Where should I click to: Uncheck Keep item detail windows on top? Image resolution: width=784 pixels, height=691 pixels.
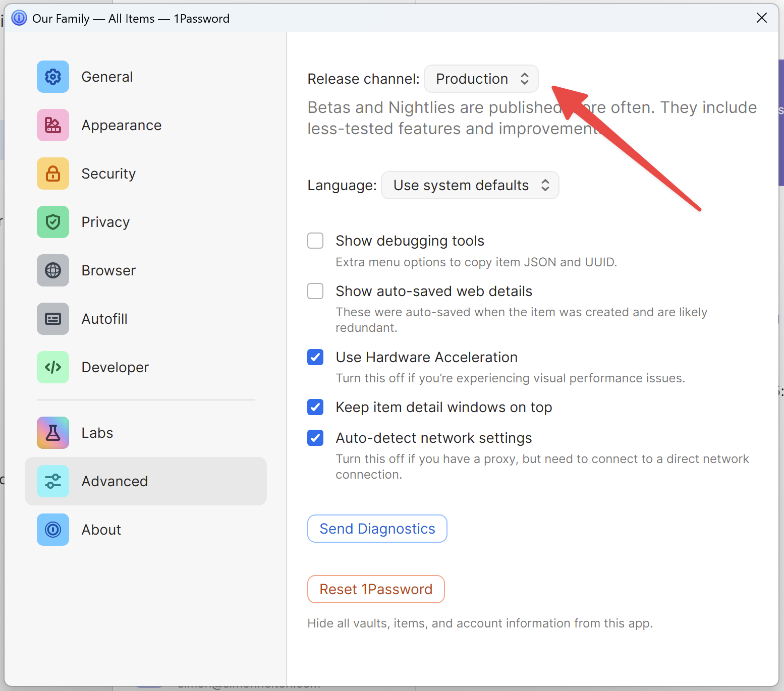[315, 407]
